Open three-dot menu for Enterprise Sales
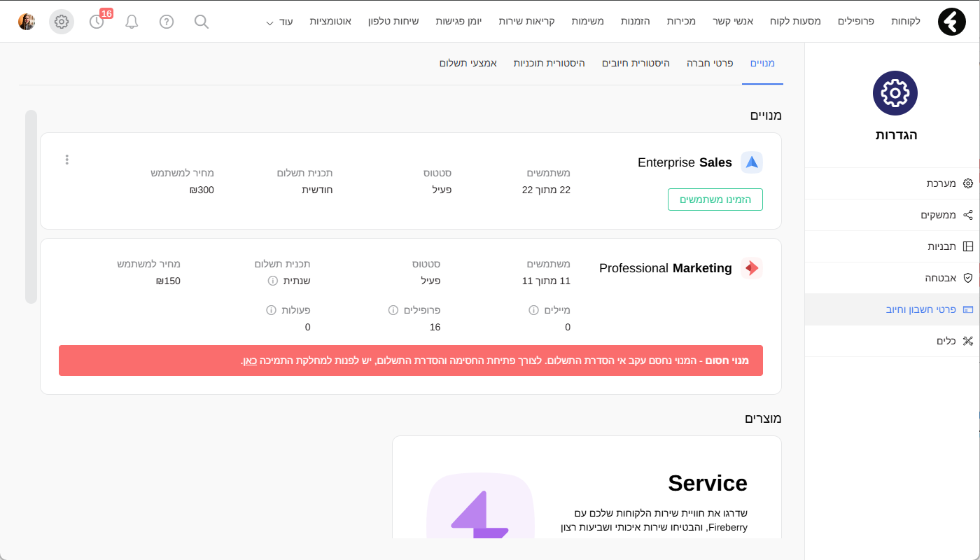980x560 pixels. coord(67,160)
